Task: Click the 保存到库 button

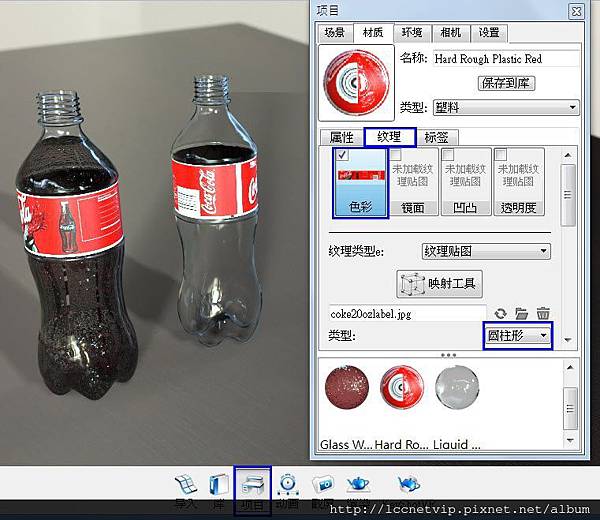Action: coord(506,83)
